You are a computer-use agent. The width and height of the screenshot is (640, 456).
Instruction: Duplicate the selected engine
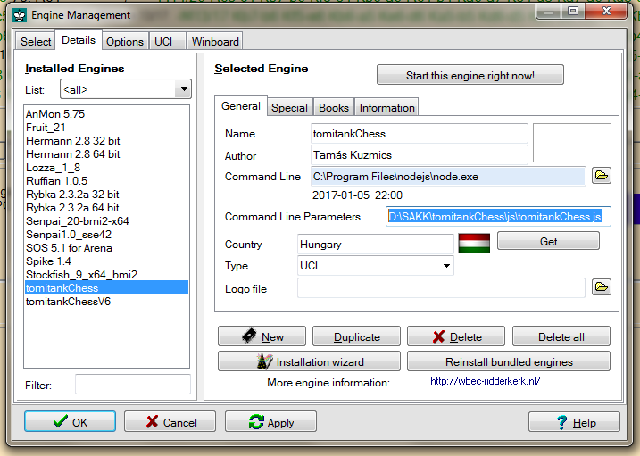(356, 336)
